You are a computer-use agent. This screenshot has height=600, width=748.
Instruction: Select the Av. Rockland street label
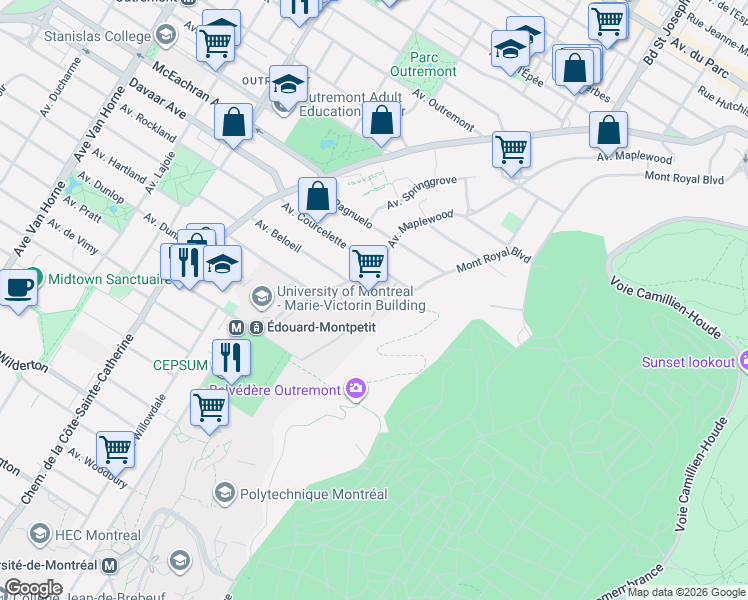point(148,123)
